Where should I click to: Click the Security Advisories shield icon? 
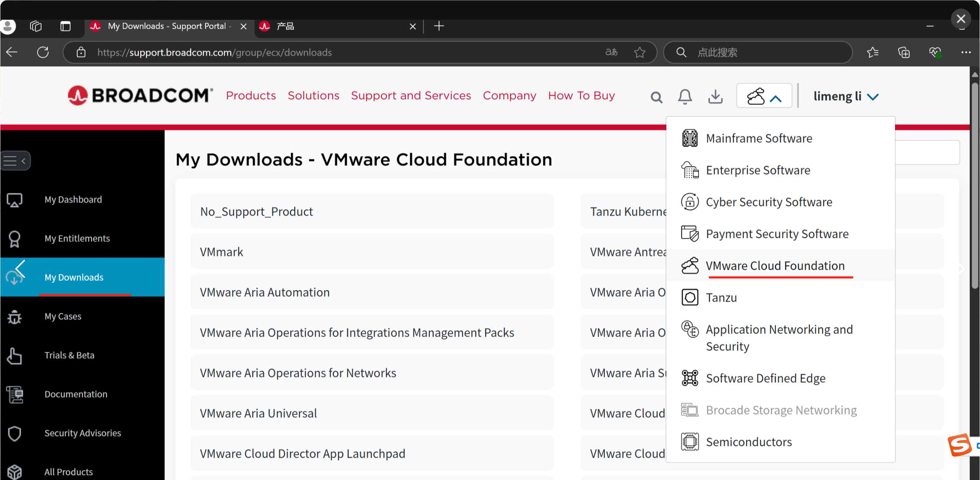pyautogui.click(x=14, y=433)
